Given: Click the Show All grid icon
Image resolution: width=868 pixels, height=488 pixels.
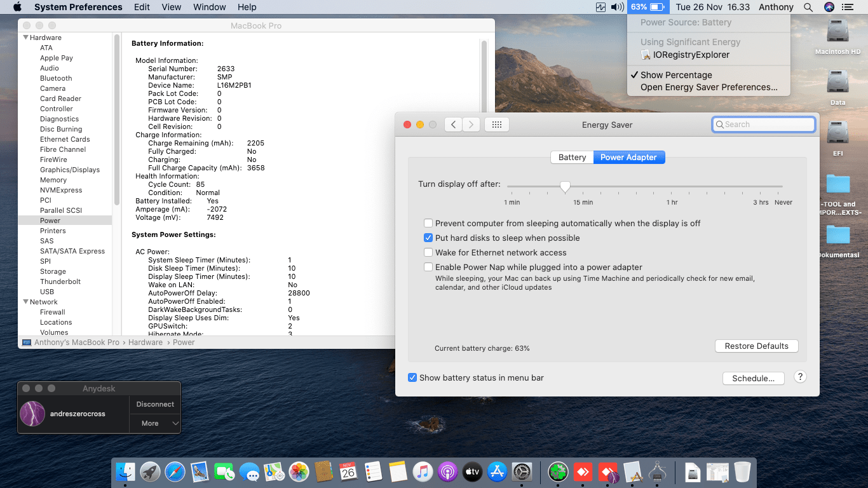Looking at the screenshot, I should tap(496, 125).
